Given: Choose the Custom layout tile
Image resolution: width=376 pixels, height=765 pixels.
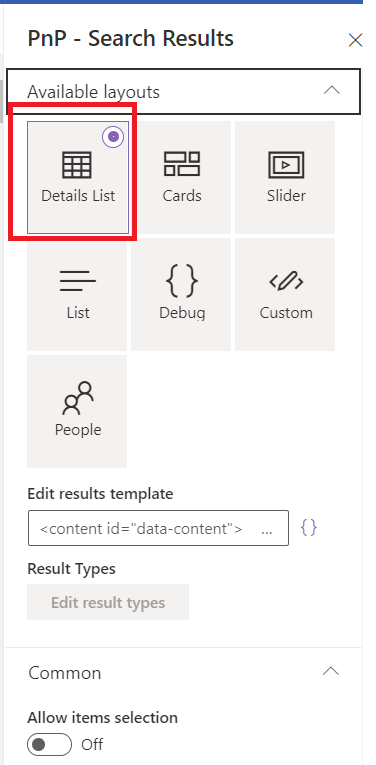Looking at the screenshot, I should click(x=285, y=295).
